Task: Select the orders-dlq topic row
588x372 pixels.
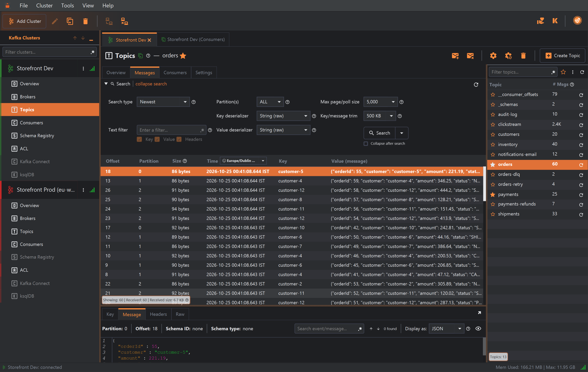Action: 537,174
